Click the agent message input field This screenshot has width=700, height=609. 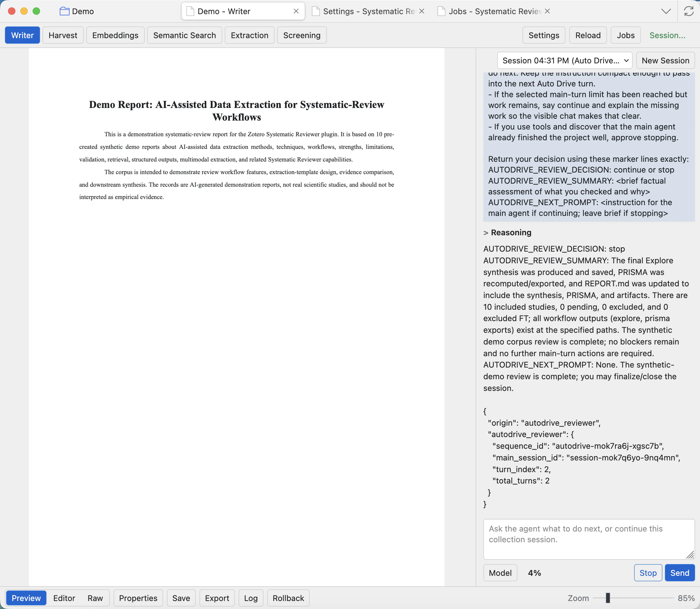point(589,539)
